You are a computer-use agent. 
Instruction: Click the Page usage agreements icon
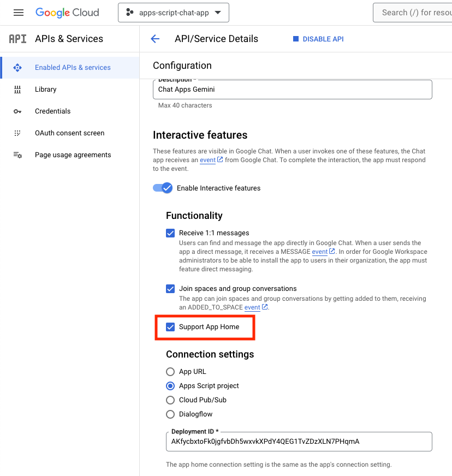pos(17,155)
